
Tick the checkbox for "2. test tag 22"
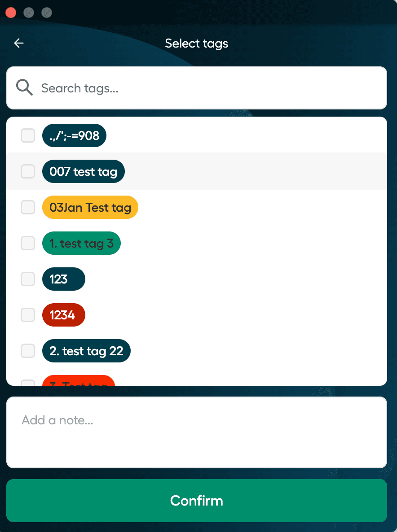click(27, 351)
